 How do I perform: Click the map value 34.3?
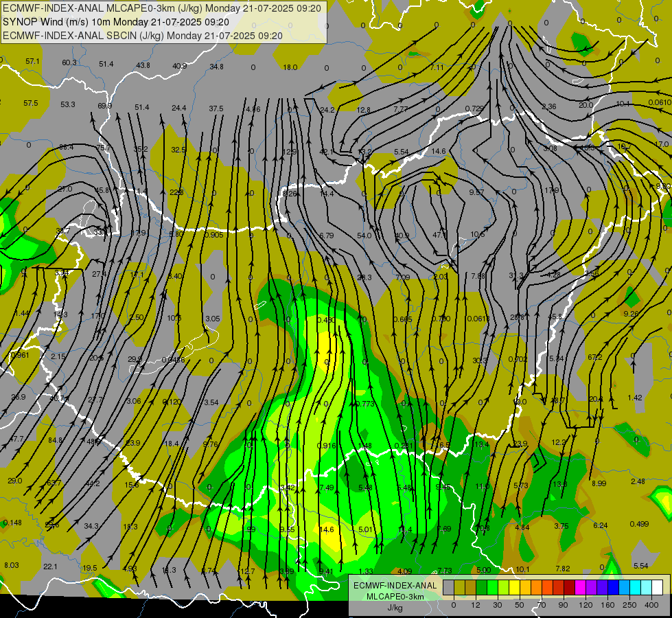91,526
